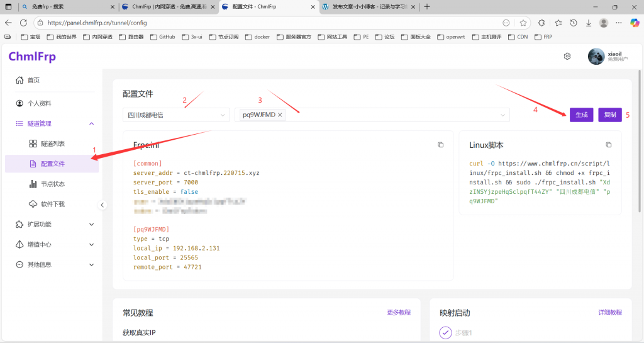The height and width of the screenshot is (343, 644).
Task: Open 更多教程 link
Action: (399, 312)
